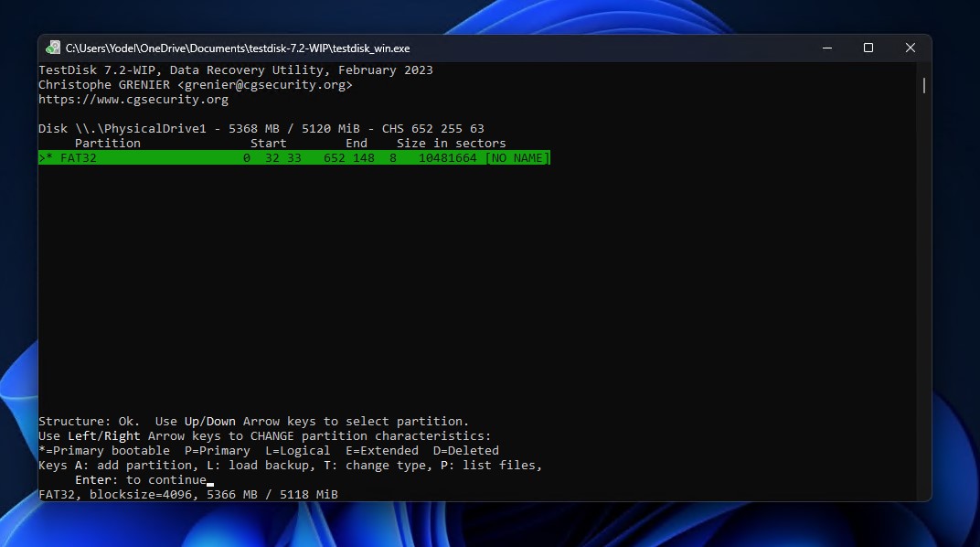Click the TestDisk icon in the title bar
980x547 pixels.
[x=54, y=48]
